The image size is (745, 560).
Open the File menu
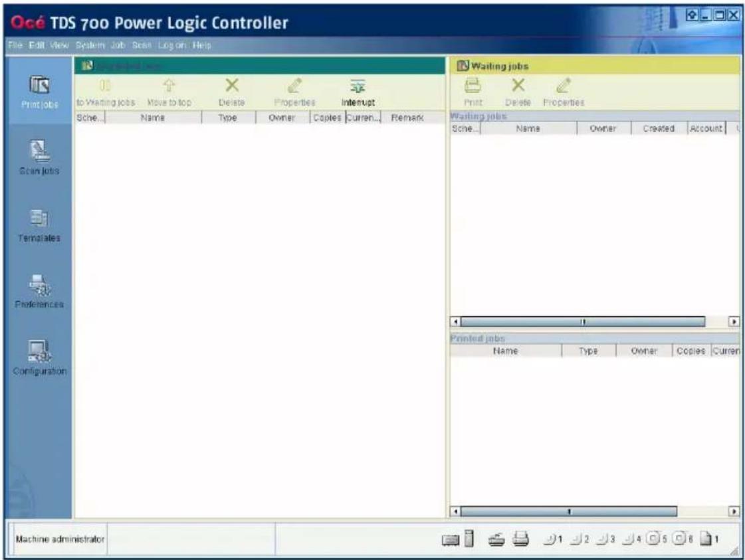click(x=15, y=45)
